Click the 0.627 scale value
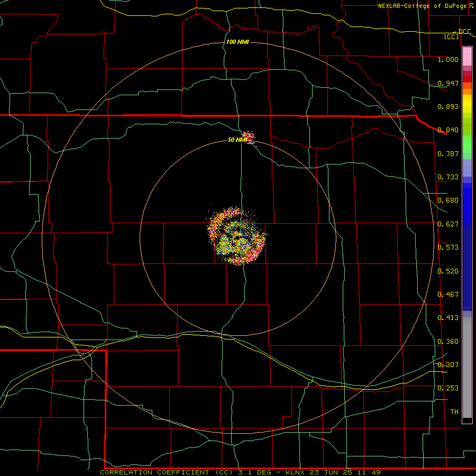This screenshot has height=476, width=476. pos(448,224)
